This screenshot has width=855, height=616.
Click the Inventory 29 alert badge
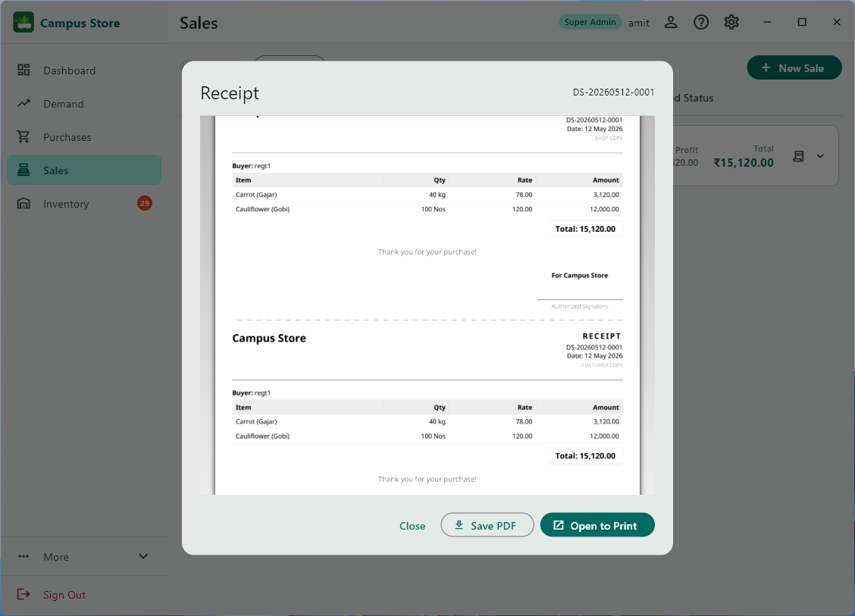click(145, 203)
